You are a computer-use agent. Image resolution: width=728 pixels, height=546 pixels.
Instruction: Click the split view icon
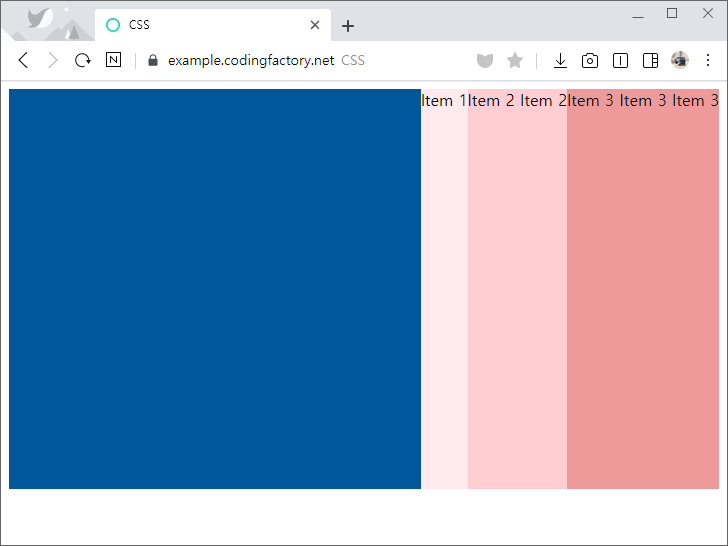pos(620,61)
